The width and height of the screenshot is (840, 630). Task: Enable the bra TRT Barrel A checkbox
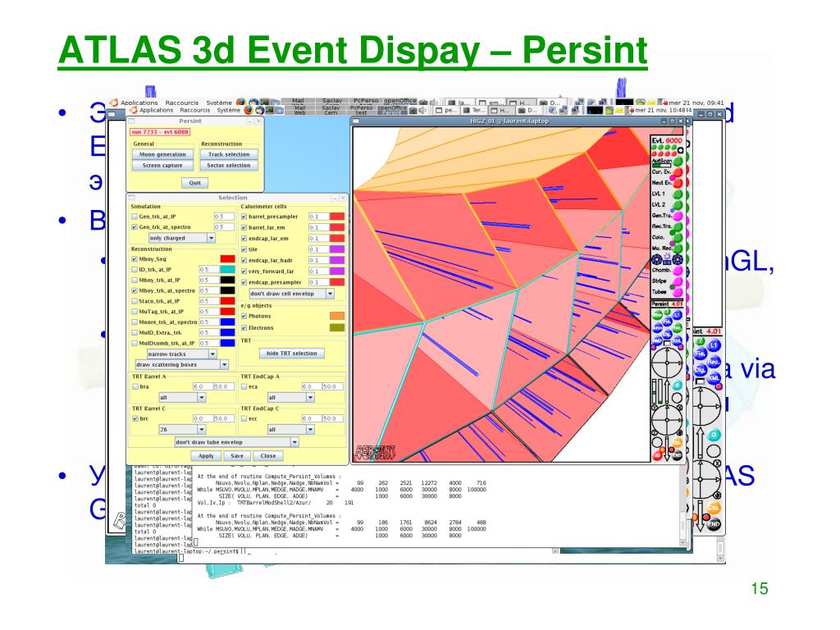pos(135,387)
